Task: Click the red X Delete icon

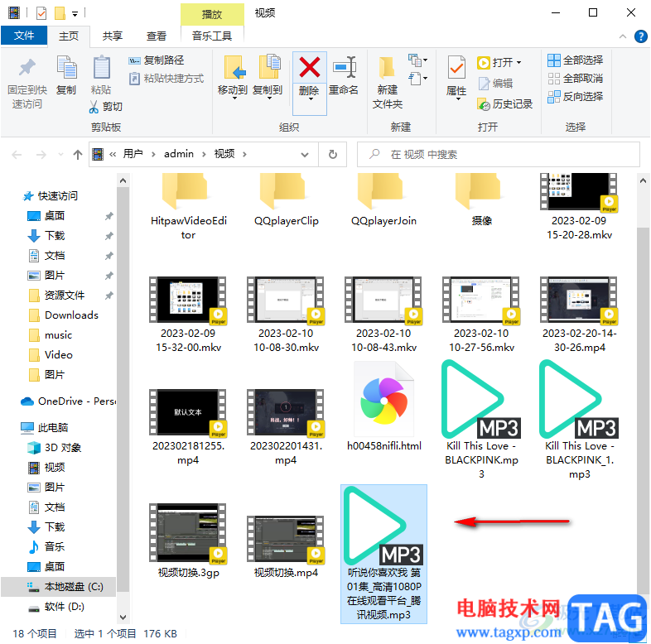Action: point(309,68)
